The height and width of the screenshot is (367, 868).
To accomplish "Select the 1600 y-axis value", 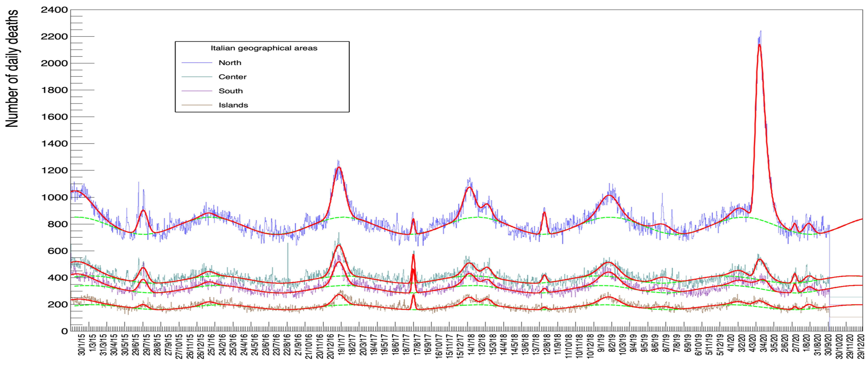I will click(x=54, y=117).
